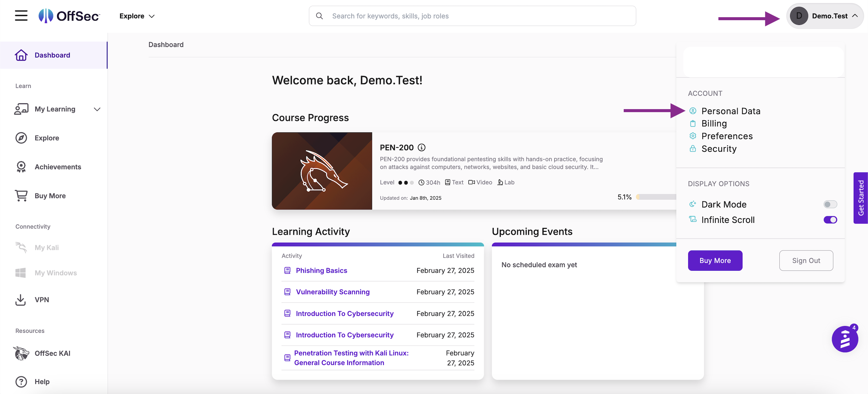Click the PEN-200 level indicator dots
The height and width of the screenshot is (394, 868).
(406, 183)
